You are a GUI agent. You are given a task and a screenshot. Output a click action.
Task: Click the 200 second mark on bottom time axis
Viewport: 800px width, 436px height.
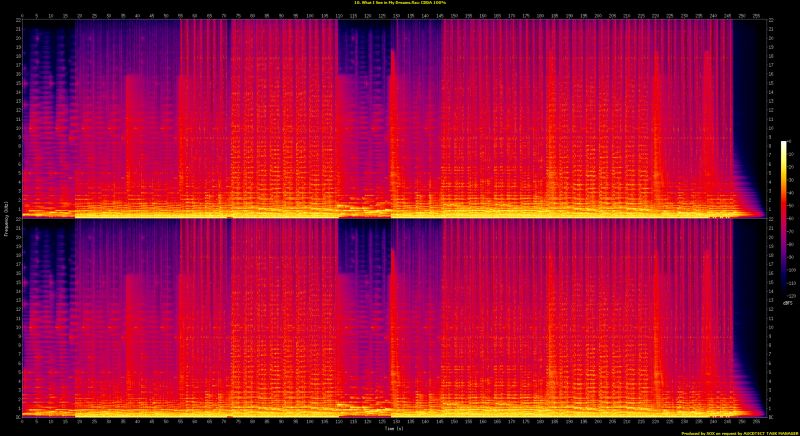coord(599,421)
